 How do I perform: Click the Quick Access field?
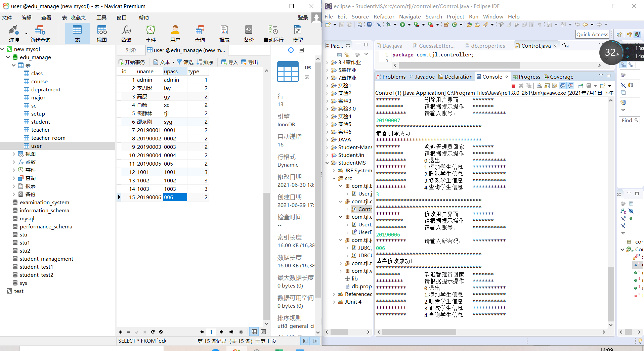coord(593,34)
